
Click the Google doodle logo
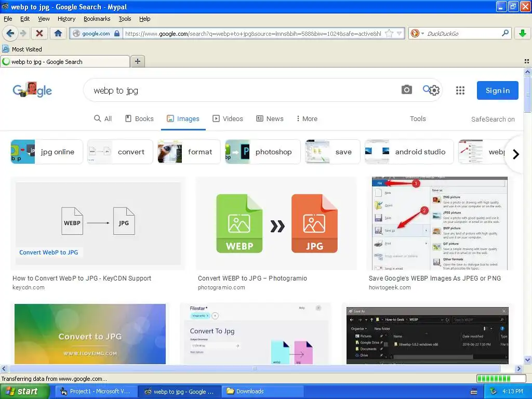(x=32, y=90)
